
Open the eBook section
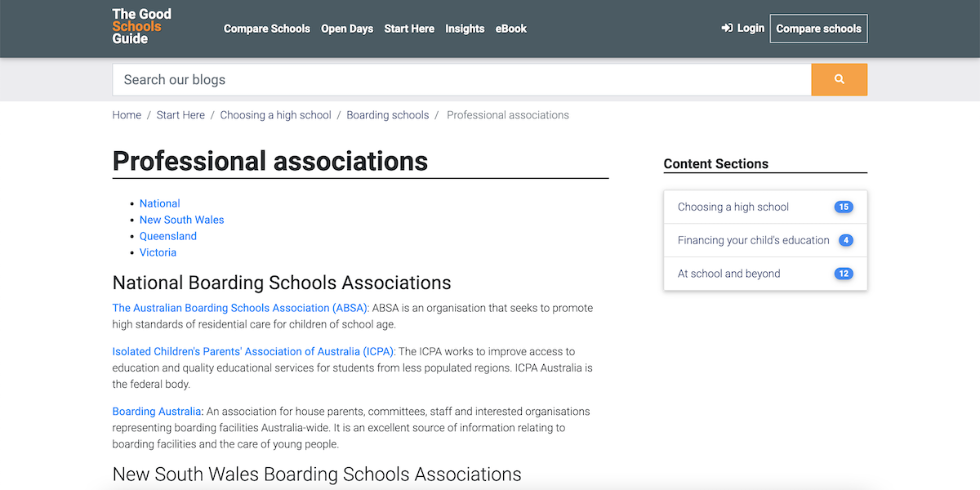(x=511, y=29)
